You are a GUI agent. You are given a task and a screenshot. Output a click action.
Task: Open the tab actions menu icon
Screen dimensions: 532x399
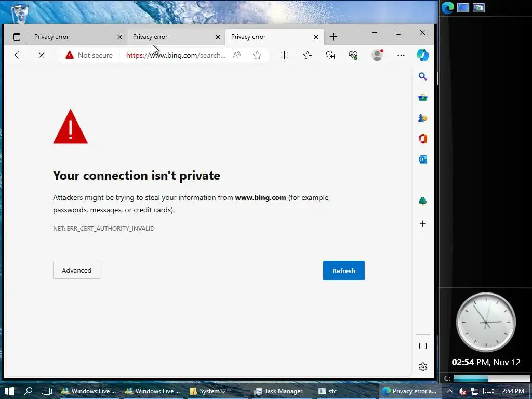(17, 37)
